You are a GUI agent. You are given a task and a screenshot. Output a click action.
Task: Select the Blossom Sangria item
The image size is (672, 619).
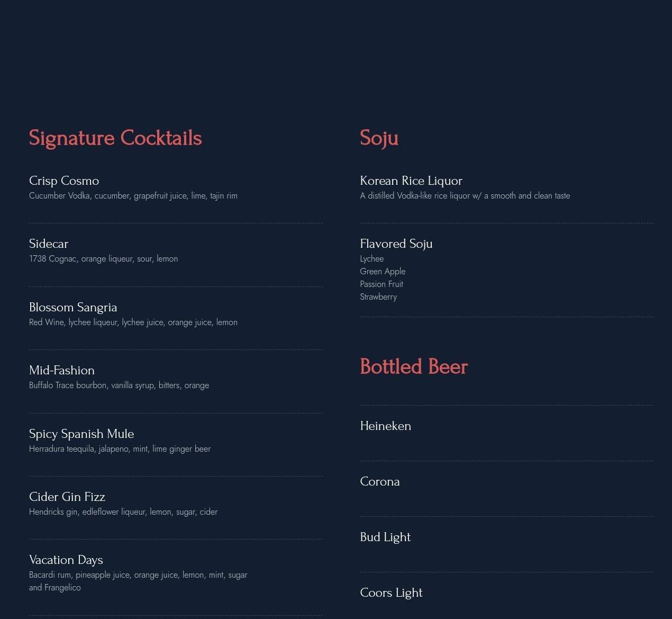[x=73, y=308]
